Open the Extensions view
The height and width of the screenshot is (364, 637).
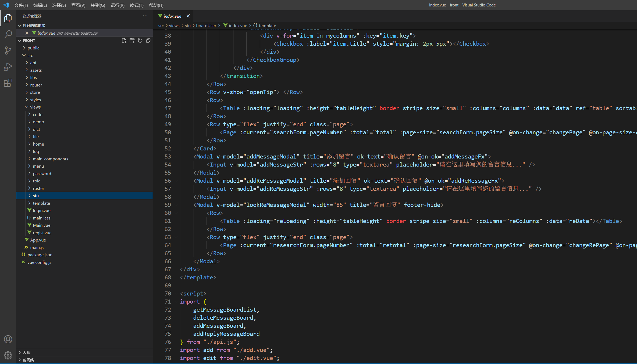coord(8,83)
